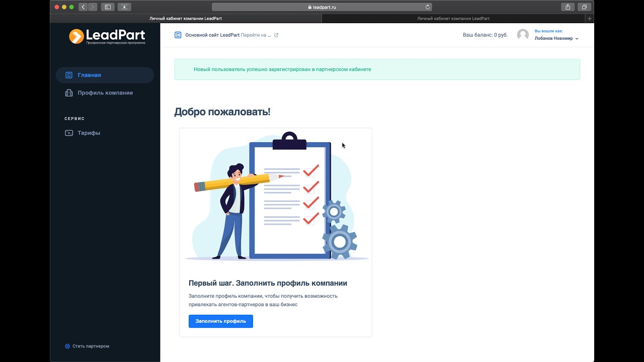
Task: Click the Первый шаг. Заполнить профиль компании heading
Action: (268, 283)
